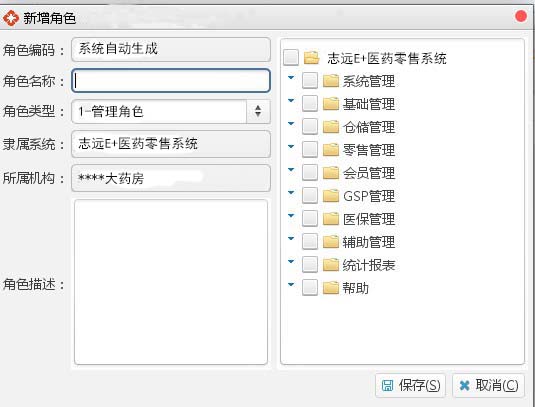Check the 基础管理 permission checkbox
This screenshot has width=535, height=407.
[x=310, y=104]
